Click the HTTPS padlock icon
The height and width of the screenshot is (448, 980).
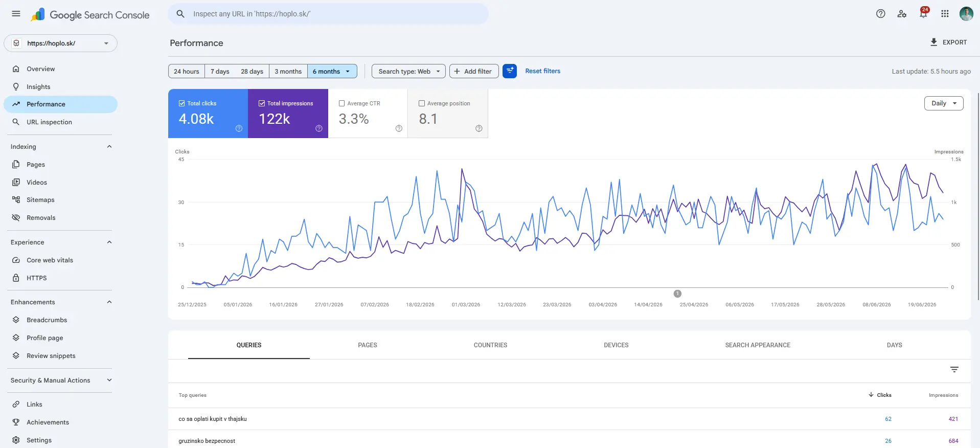[x=16, y=278]
